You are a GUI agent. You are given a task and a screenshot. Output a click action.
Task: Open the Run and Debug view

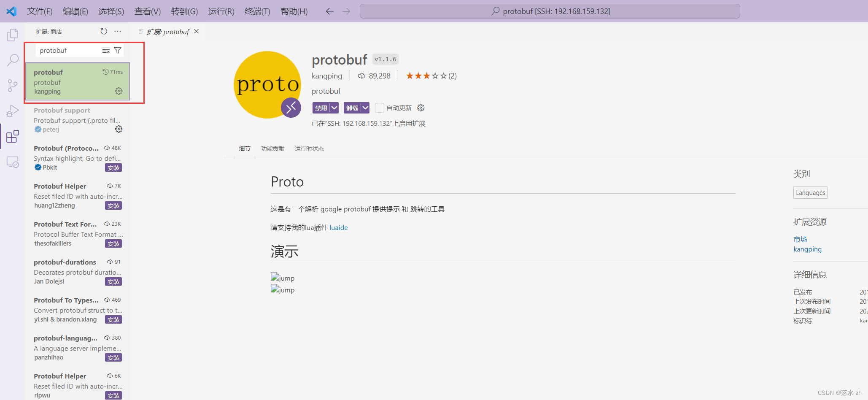click(x=12, y=111)
